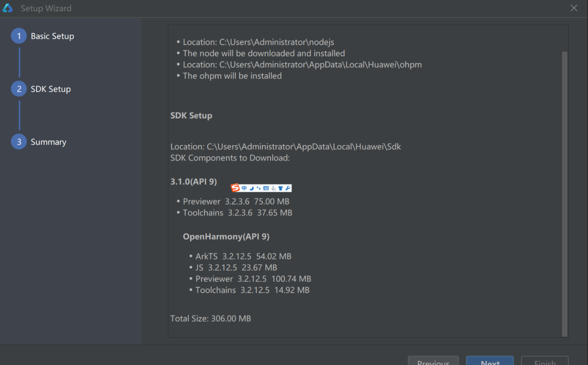Click the Finish button

[544, 361]
